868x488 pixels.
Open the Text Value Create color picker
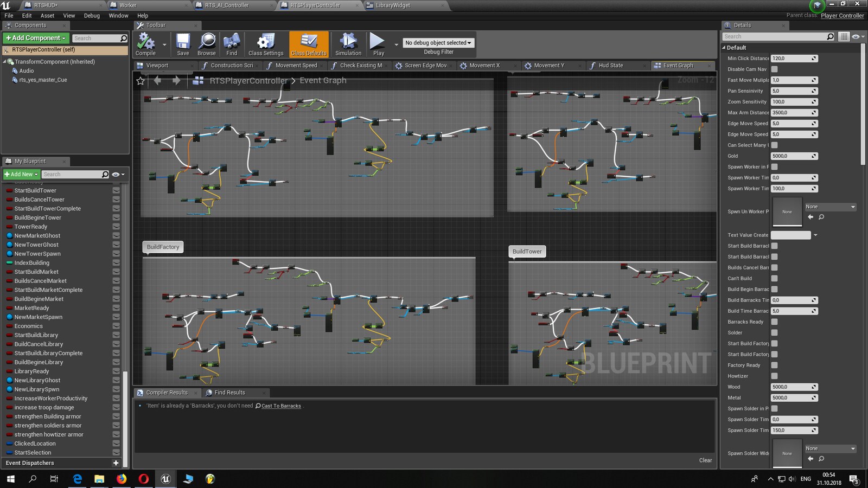tap(790, 235)
